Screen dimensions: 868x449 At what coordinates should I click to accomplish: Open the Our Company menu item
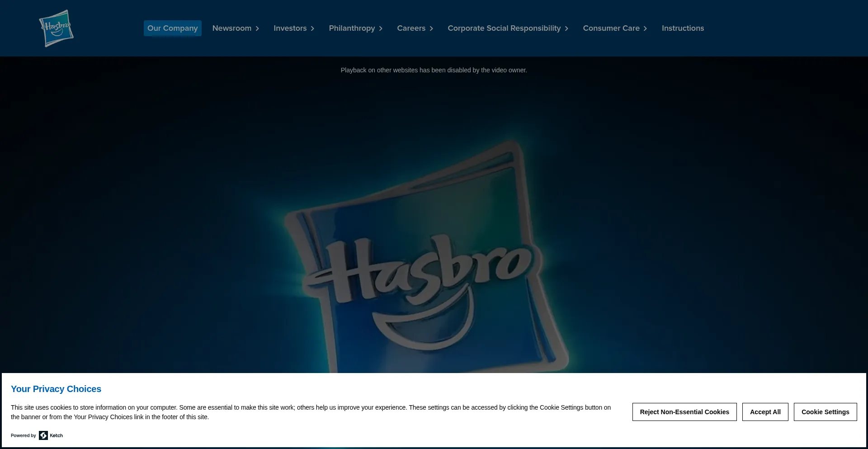pos(173,28)
